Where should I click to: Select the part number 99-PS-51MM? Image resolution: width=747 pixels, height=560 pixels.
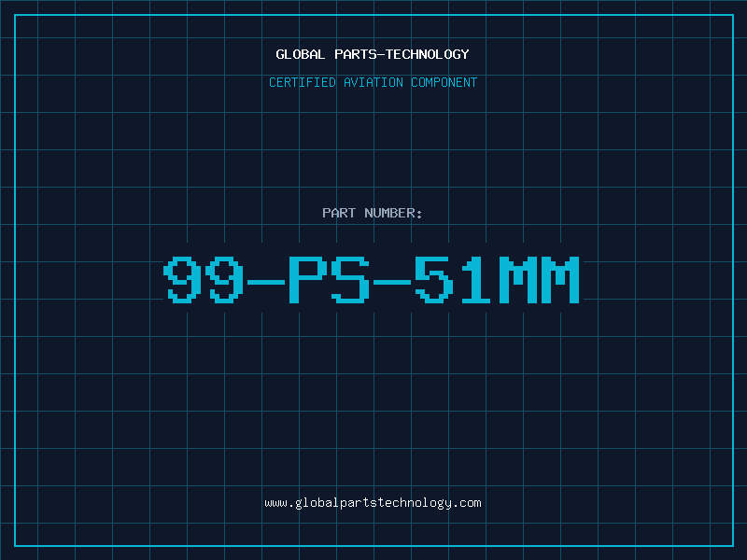pos(372,279)
